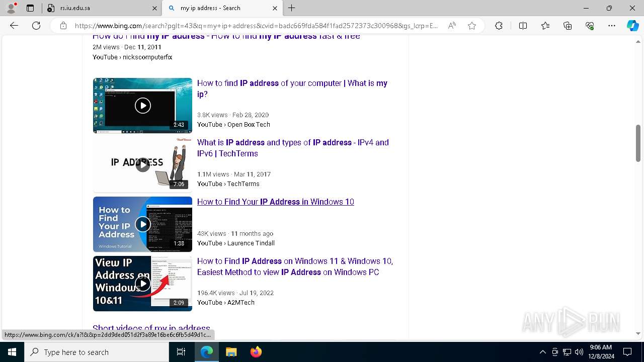
Task: Open Split screen view
Action: [523, 26]
